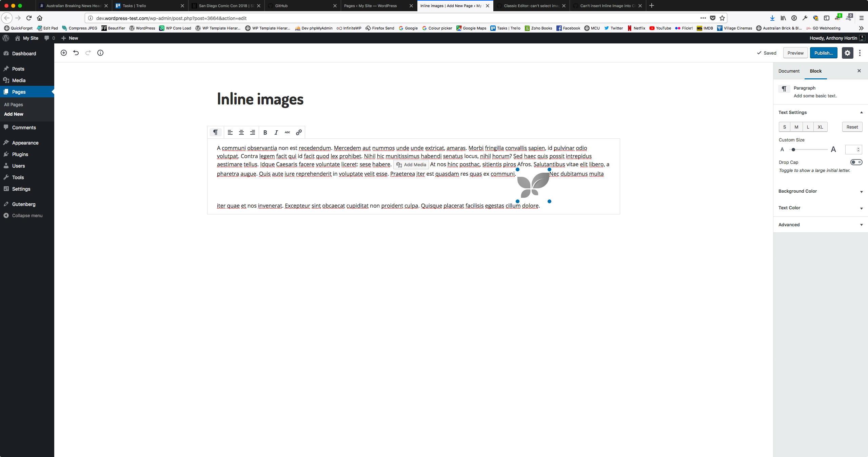
Task: Click the Publish button
Action: point(824,53)
